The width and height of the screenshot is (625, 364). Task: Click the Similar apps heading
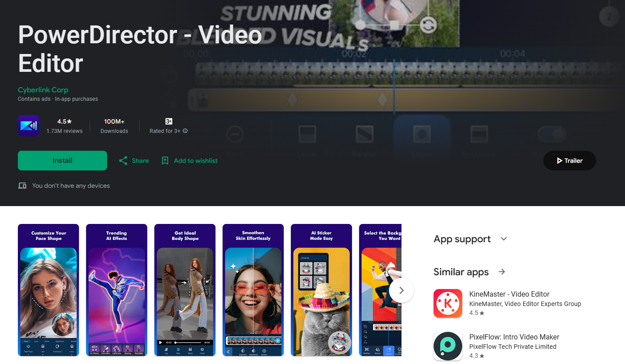461,272
